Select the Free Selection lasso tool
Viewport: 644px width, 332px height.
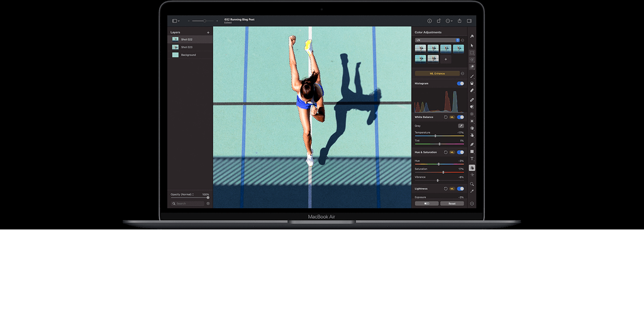coord(472,60)
